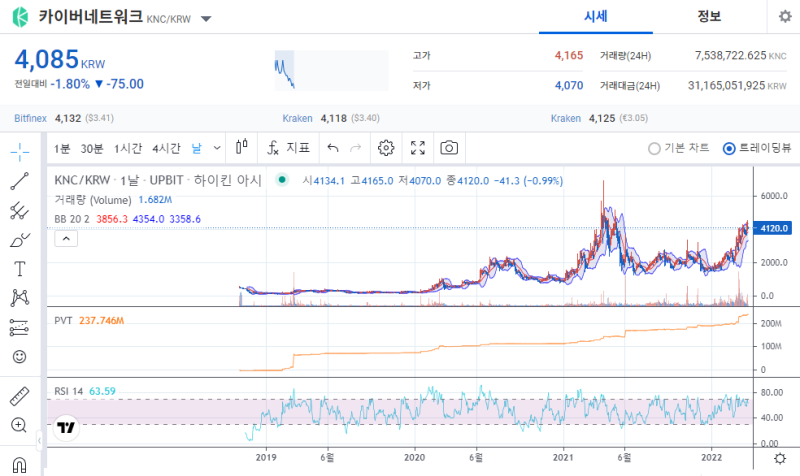Image resolution: width=800 pixels, height=476 pixels.
Task: Activate the zoom in tool
Action: pyautogui.click(x=19, y=425)
